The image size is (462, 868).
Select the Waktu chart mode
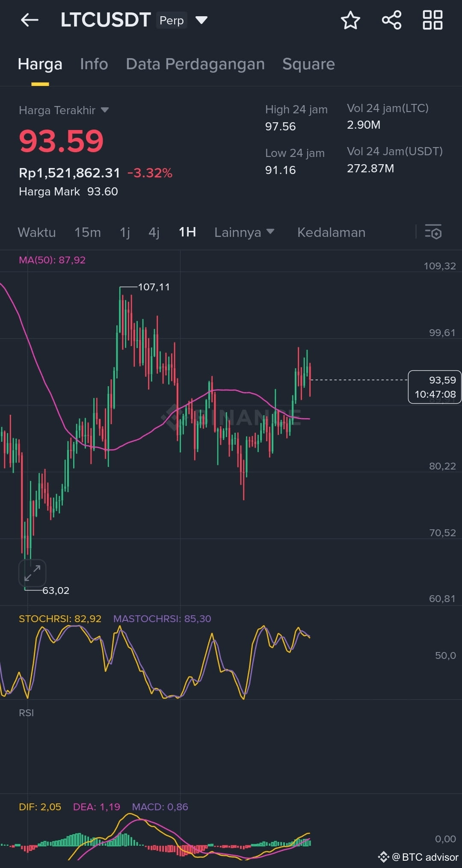pos(37,232)
